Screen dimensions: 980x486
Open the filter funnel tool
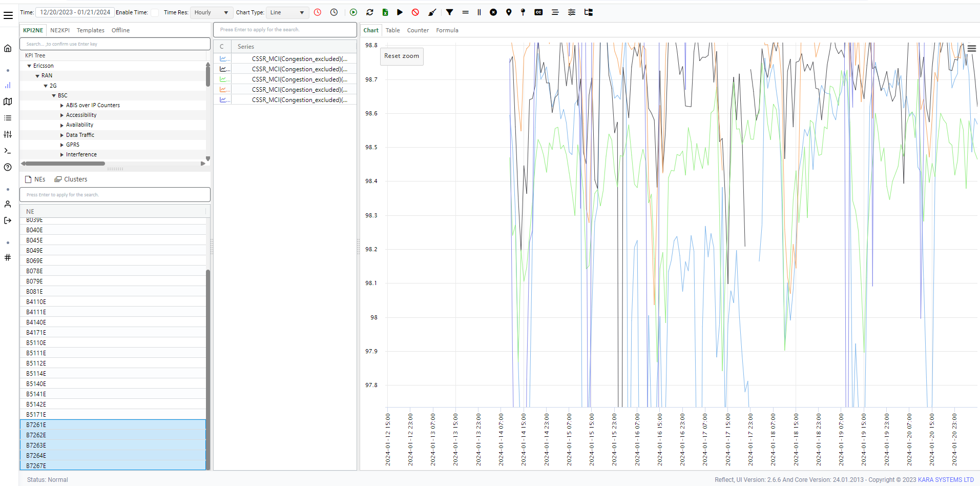tap(449, 12)
